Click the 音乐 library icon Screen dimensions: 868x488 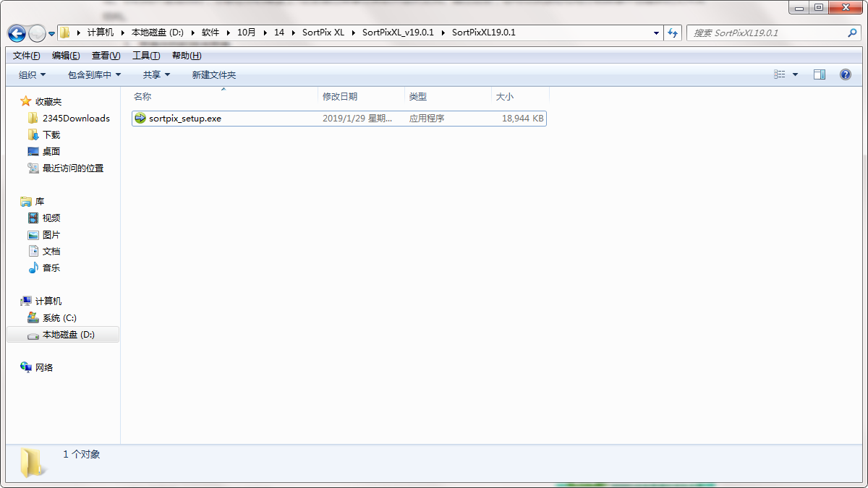pyautogui.click(x=33, y=267)
